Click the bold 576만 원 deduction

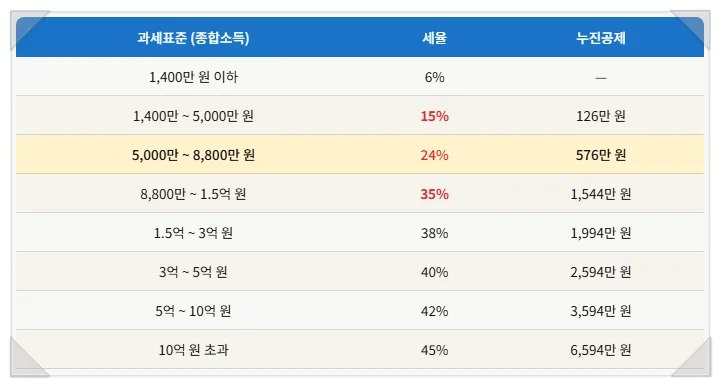[601, 155]
